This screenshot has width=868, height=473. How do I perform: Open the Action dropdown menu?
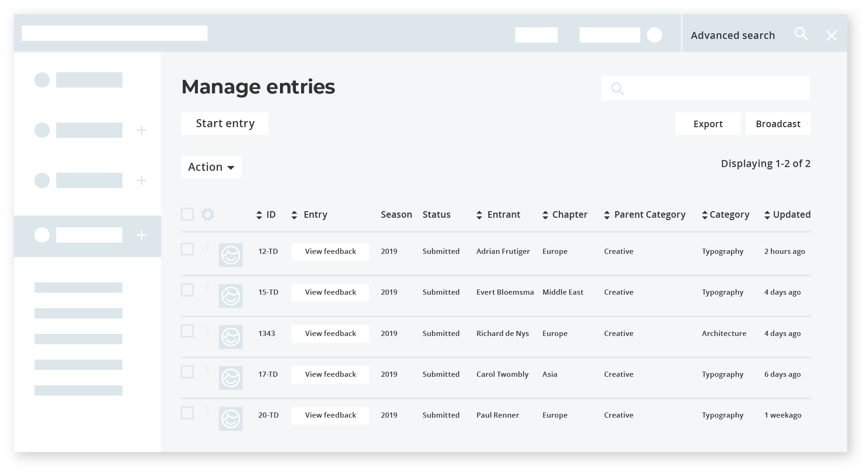211,167
